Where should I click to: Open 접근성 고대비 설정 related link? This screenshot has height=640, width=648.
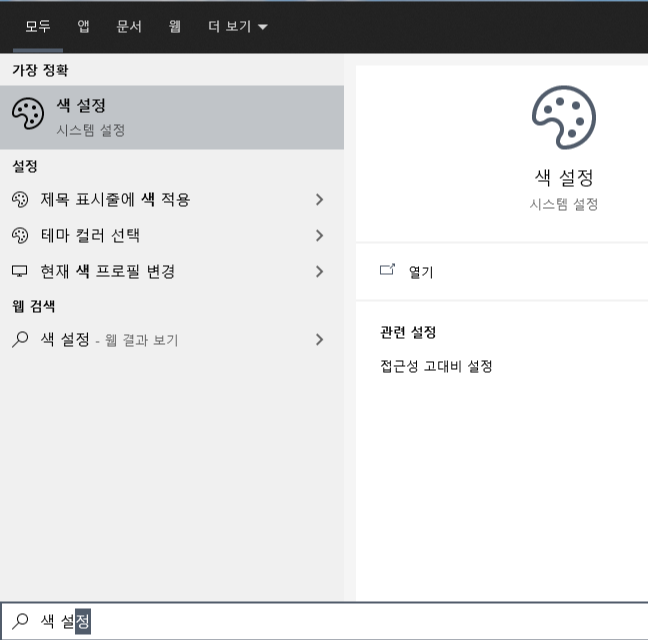click(436, 366)
